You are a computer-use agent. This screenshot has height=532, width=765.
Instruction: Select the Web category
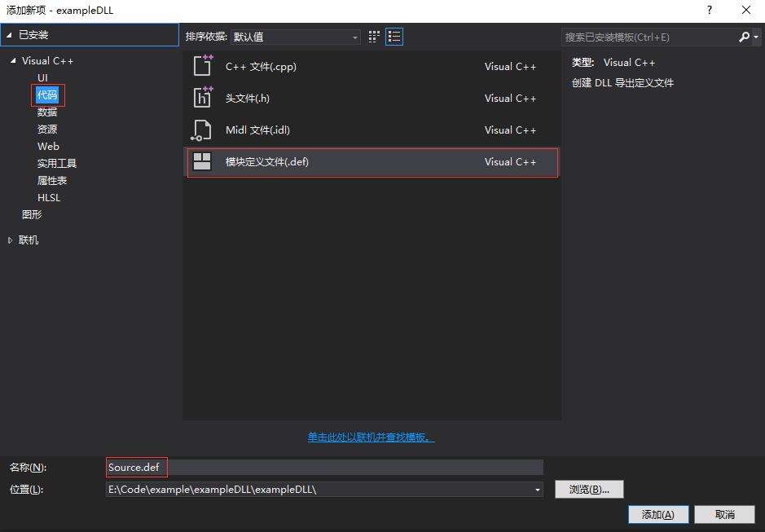click(48, 146)
